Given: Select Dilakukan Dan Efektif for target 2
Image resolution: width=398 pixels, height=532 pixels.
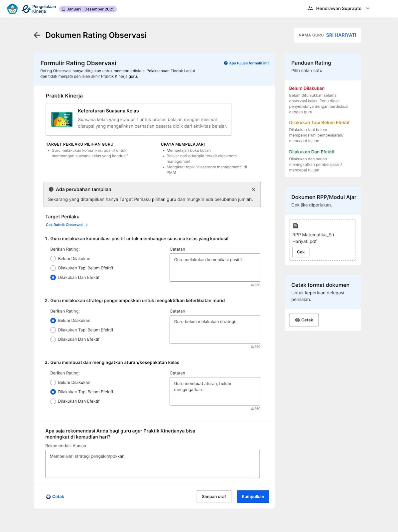Looking at the screenshot, I should tap(53, 339).
